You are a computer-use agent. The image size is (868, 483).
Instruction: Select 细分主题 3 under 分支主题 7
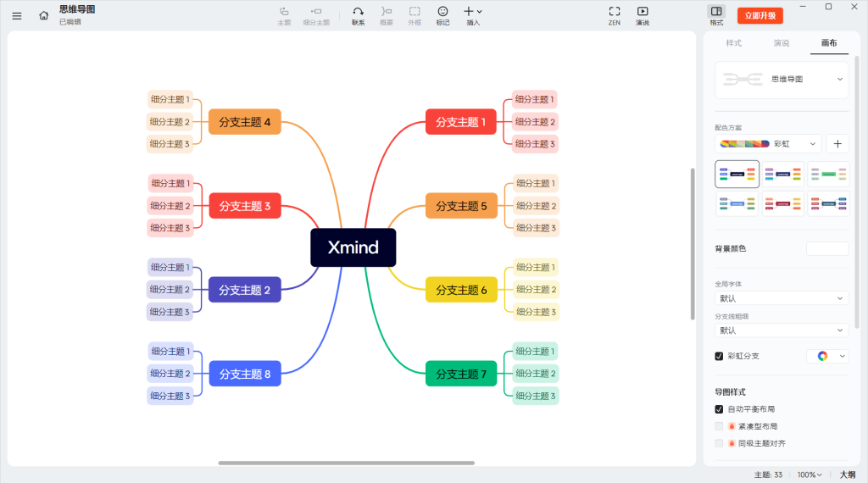pyautogui.click(x=536, y=396)
